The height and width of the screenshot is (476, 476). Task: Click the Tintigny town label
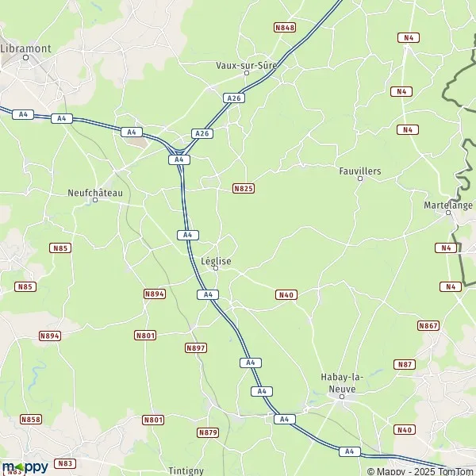186,470
